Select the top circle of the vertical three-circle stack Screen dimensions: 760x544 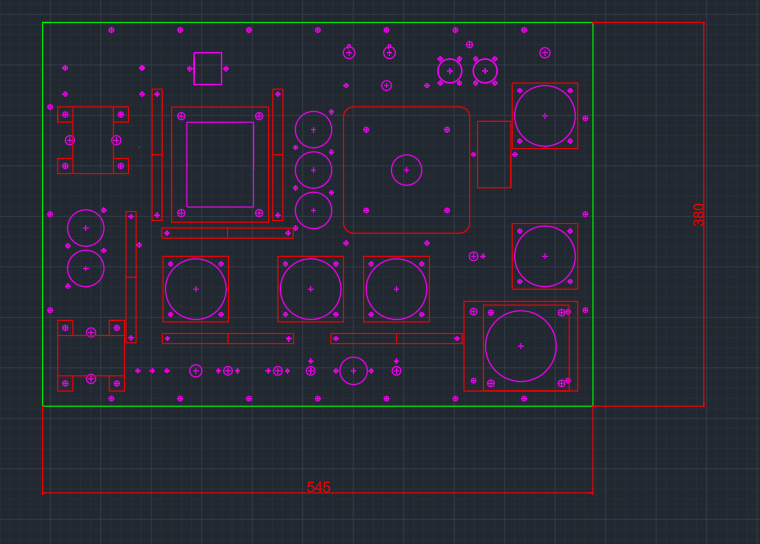tap(313, 130)
